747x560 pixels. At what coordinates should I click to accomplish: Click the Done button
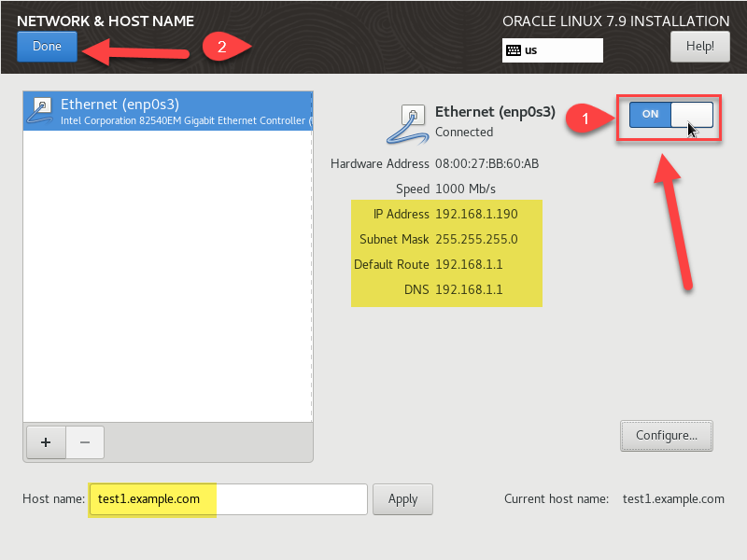[x=47, y=47]
